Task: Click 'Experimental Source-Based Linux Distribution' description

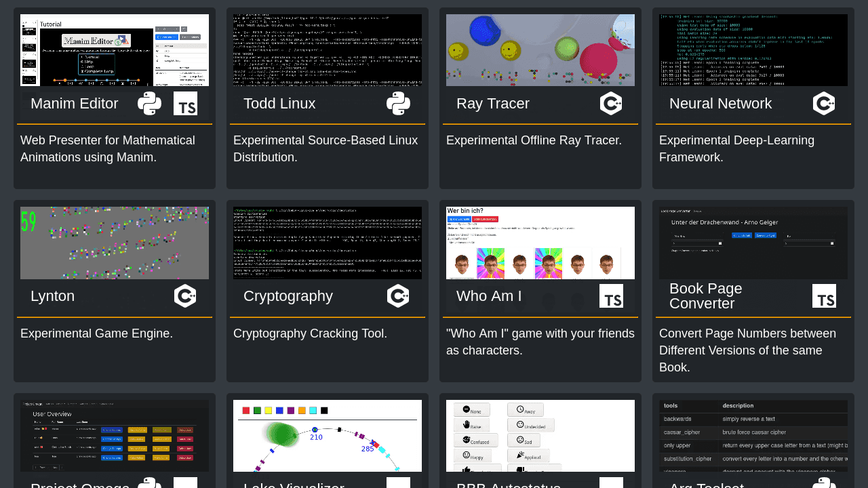Action: coord(325,149)
